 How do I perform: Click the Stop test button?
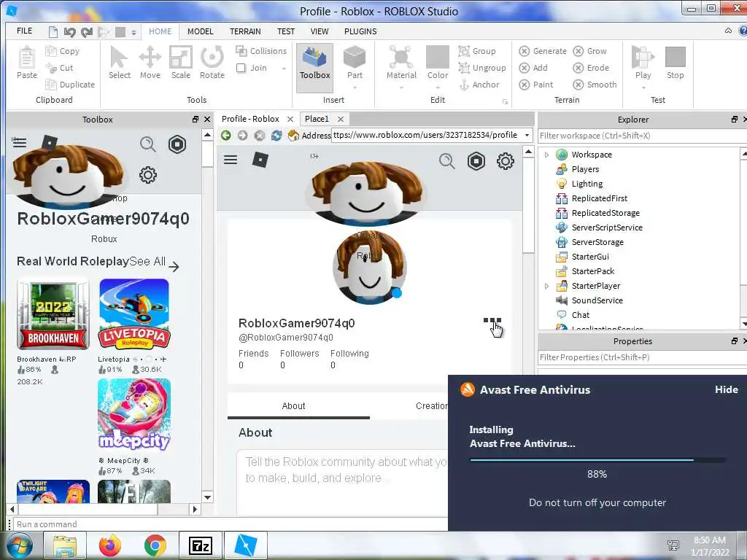tap(675, 63)
